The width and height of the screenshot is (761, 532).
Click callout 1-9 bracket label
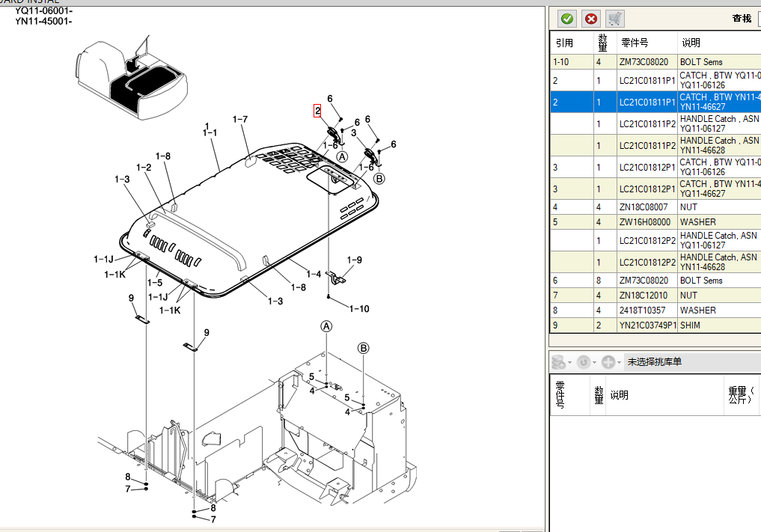354,260
